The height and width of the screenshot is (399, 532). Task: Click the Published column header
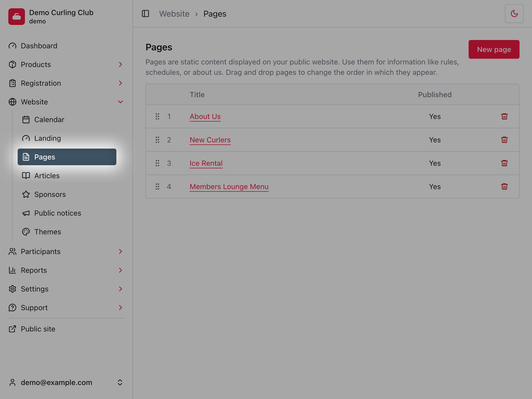point(435,95)
